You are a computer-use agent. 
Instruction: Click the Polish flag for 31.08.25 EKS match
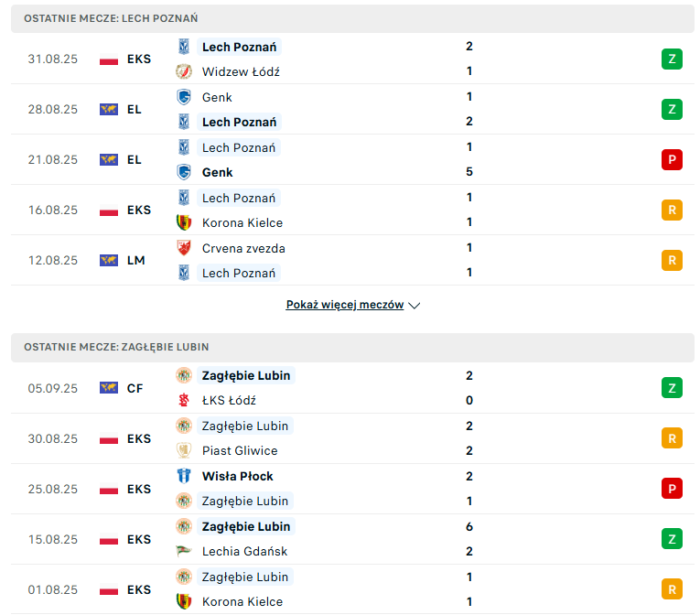[109, 59]
